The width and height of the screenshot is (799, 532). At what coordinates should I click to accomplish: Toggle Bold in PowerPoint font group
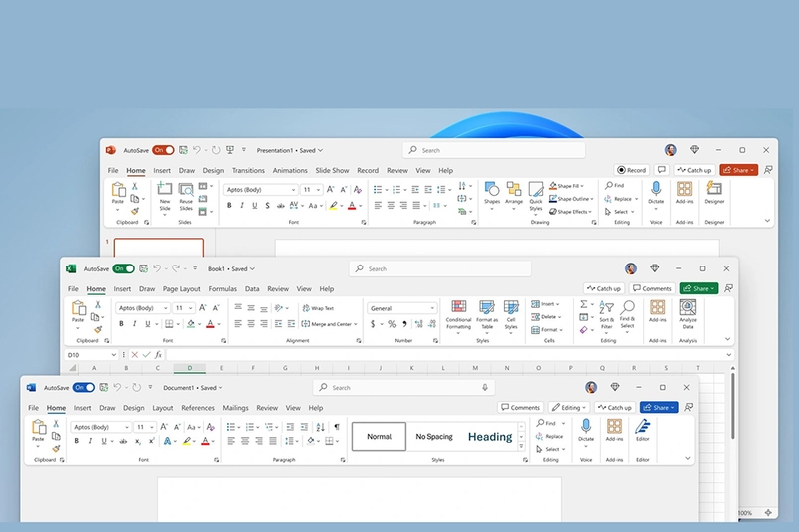click(x=229, y=206)
